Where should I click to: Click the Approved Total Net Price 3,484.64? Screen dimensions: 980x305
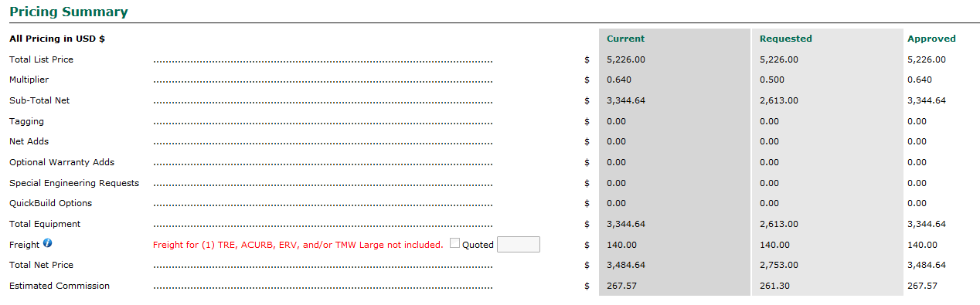(x=927, y=265)
